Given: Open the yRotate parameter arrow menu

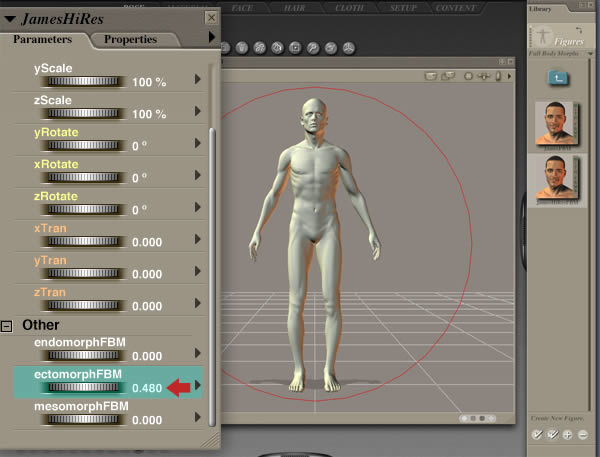Looking at the screenshot, I should click(x=197, y=143).
